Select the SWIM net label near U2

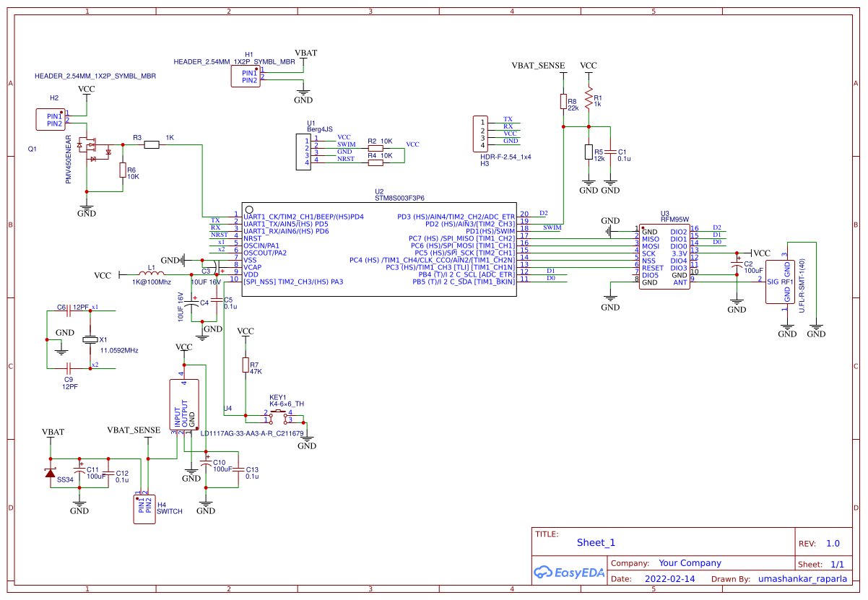coord(551,227)
